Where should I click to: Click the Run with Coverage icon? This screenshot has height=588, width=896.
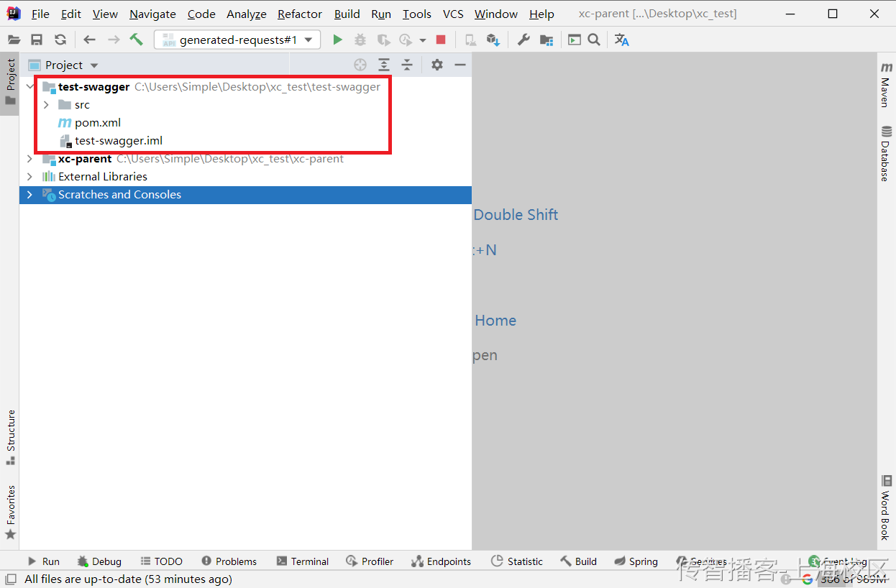pos(383,40)
